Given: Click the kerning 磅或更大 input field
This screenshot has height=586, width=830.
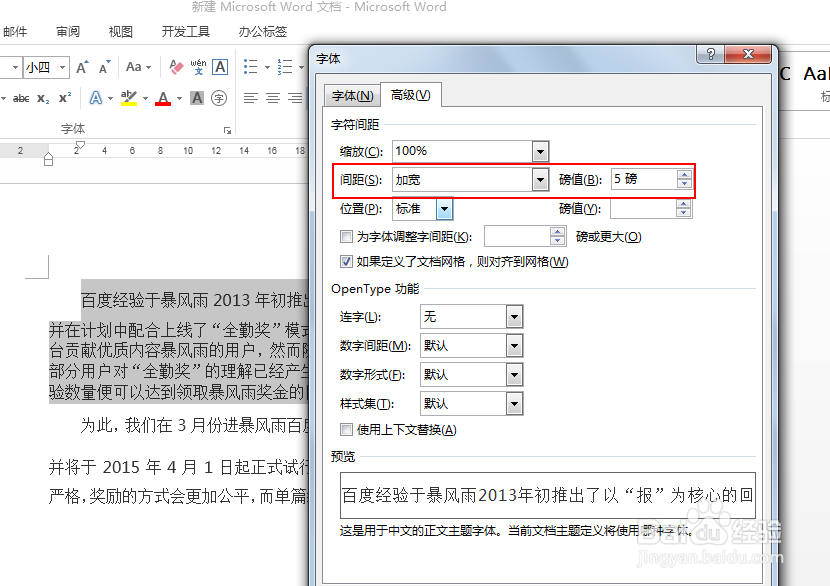Looking at the screenshot, I should click(x=517, y=236).
